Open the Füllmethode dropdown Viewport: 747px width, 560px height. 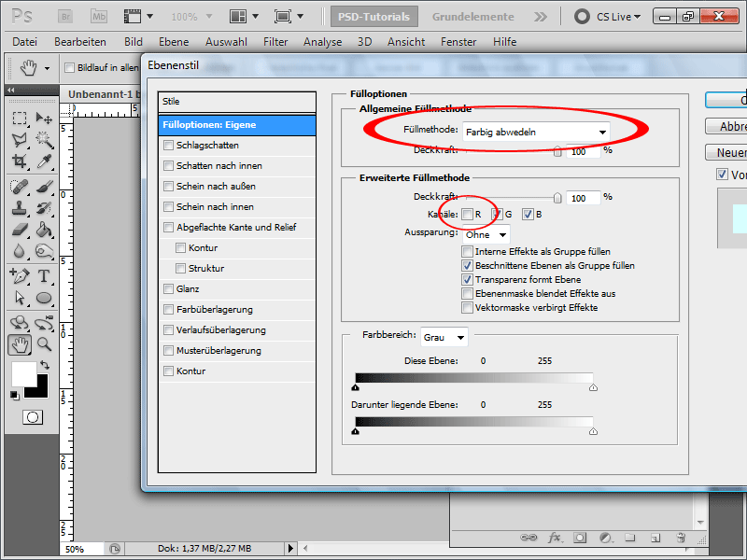536,132
